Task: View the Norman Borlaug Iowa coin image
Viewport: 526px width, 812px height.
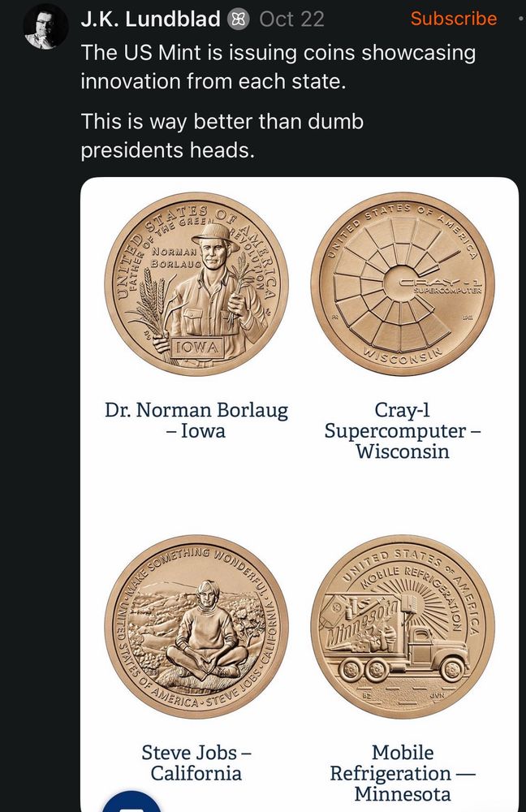Action: click(x=197, y=283)
